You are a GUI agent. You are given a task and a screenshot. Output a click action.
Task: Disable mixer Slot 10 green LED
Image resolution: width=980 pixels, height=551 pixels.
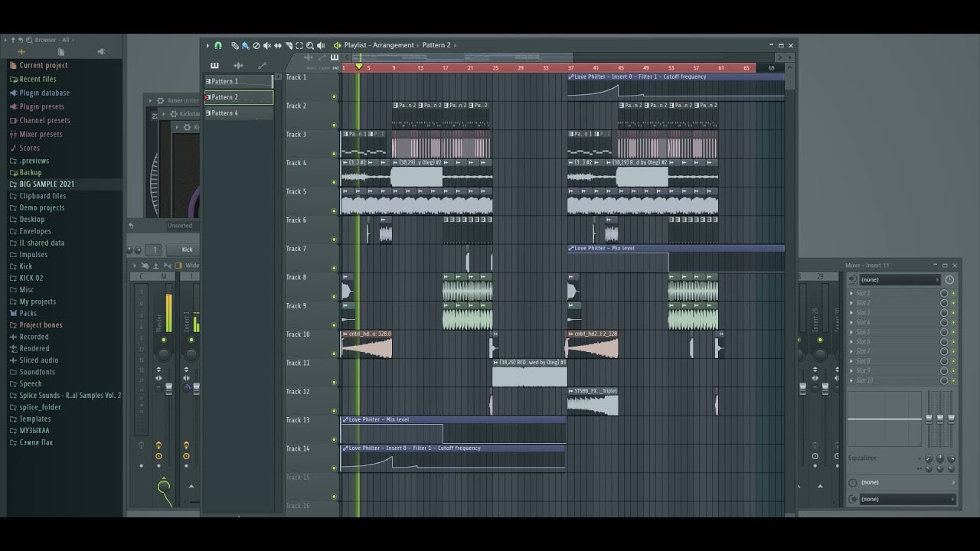coord(953,380)
